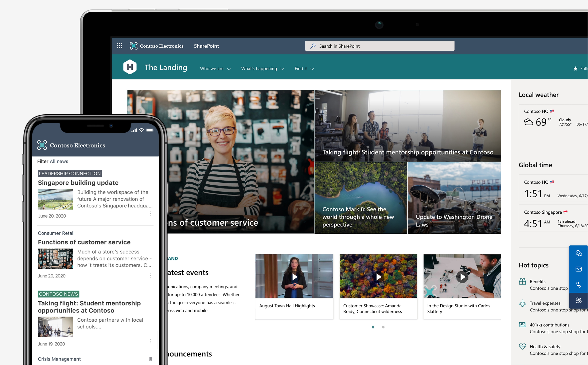Screen dimensions: 588x365
Task: Click the Global time heading
Action: point(535,165)
